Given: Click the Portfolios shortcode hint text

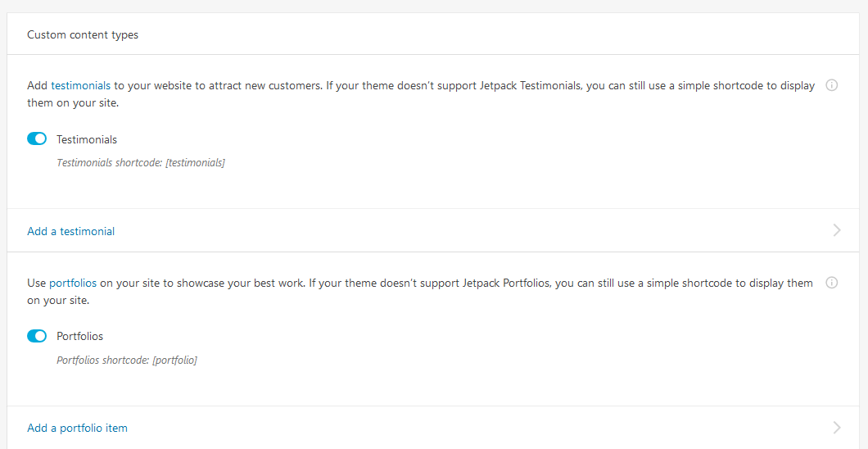Looking at the screenshot, I should [x=103, y=360].
